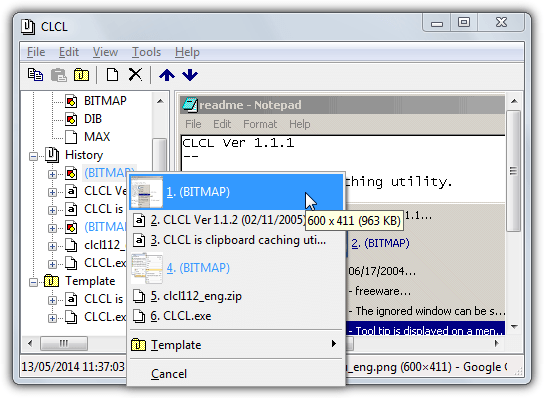
Task: Expand the CLCL Ve history entry
Action: click(x=52, y=192)
